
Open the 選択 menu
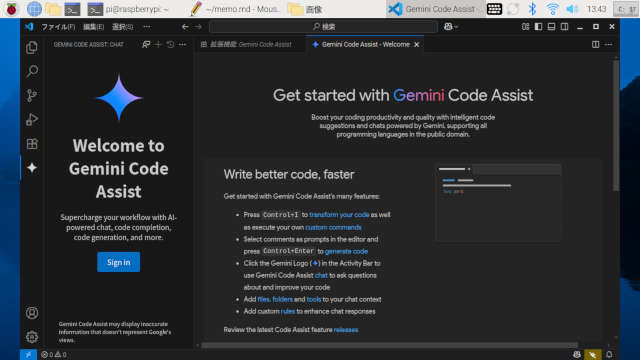click(x=122, y=27)
